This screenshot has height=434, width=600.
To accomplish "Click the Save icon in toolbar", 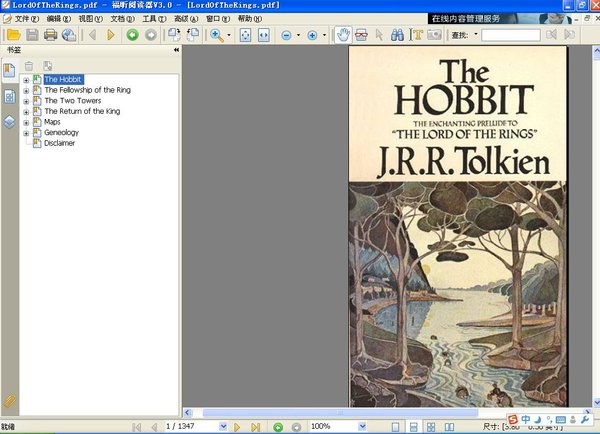I will click(32, 35).
